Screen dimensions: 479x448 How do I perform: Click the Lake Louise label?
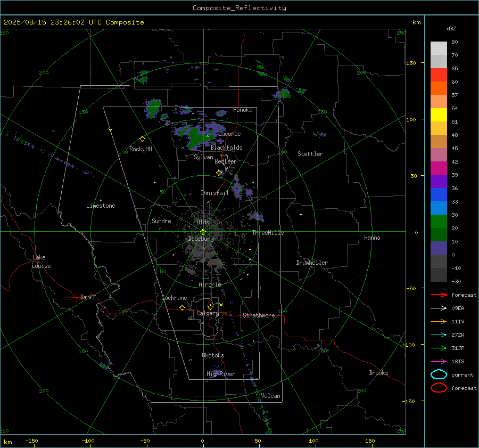coord(41,262)
